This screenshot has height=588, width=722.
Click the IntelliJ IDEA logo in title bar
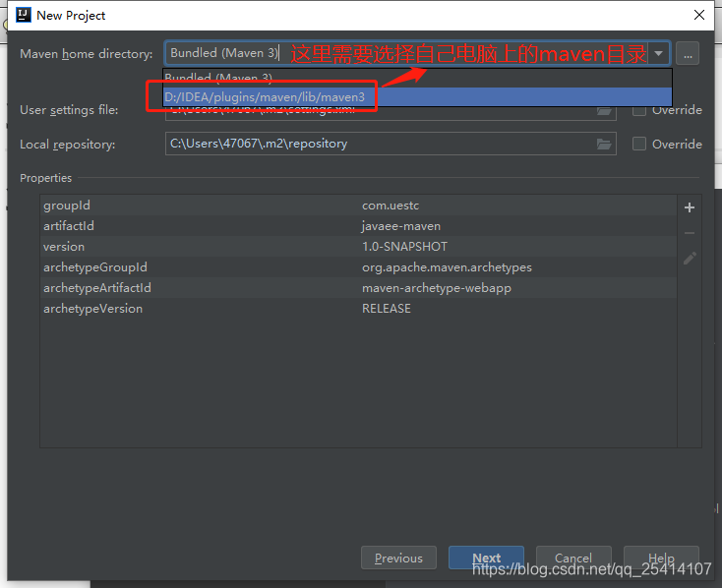click(23, 15)
